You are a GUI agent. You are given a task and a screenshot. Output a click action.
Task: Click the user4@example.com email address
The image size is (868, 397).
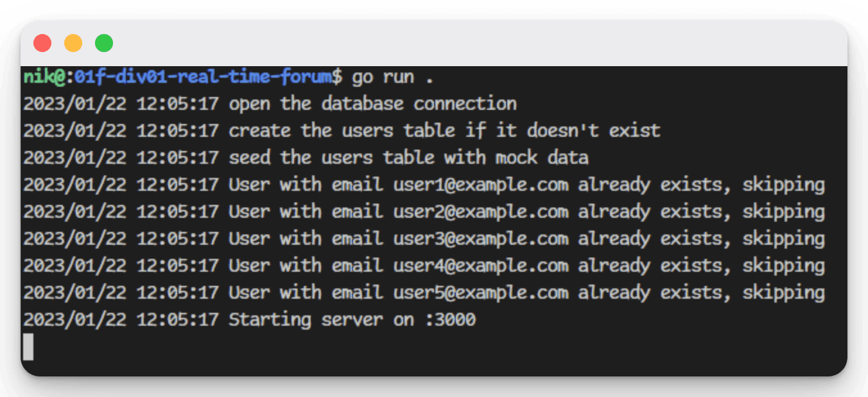point(481,266)
